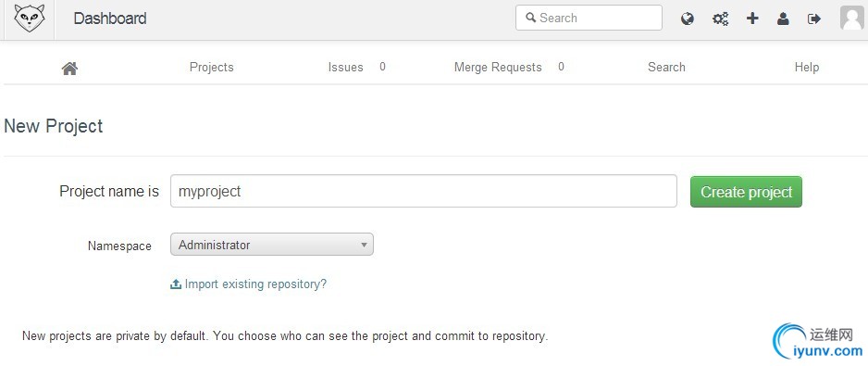This screenshot has height=366, width=868.
Task: Click the GitLab fox logo
Action: click(x=30, y=18)
